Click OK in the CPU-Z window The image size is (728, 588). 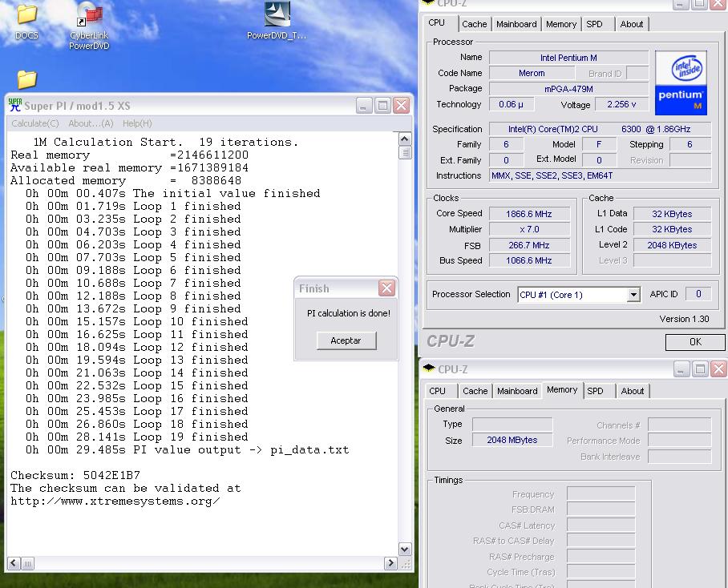coord(695,342)
